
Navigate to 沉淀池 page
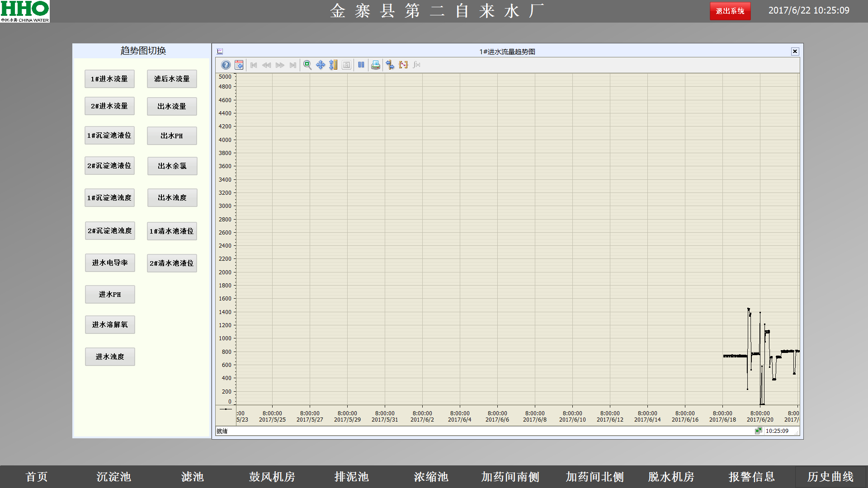tap(113, 477)
